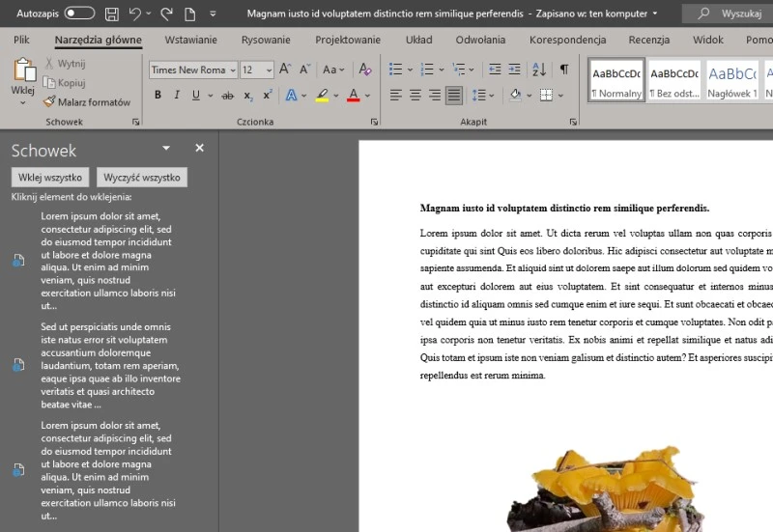The image size is (773, 532).
Task: Expand the Schowek pane options arrow
Action: pos(166,148)
